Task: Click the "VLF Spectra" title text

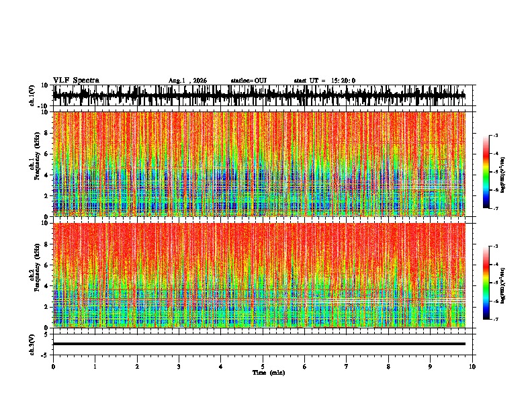Action: (x=76, y=81)
